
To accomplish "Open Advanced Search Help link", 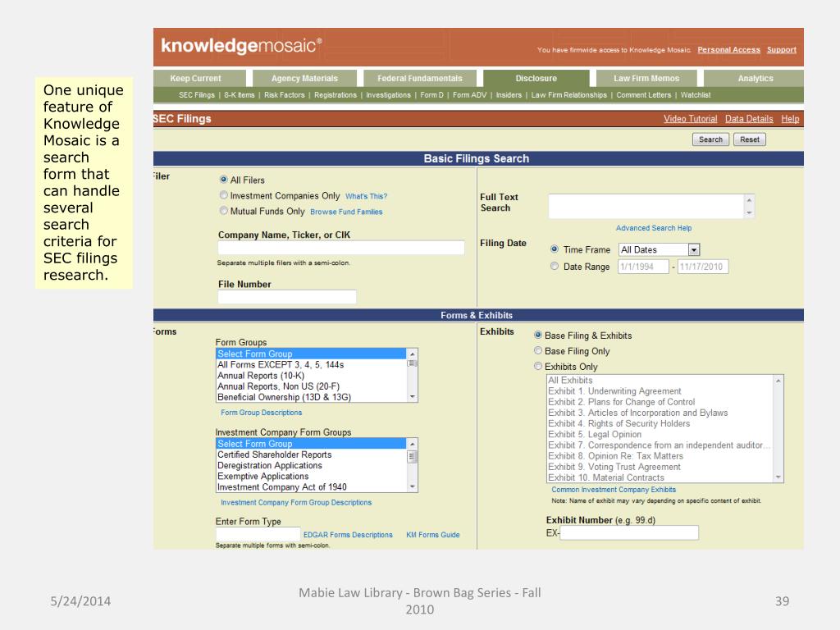I will [654, 228].
